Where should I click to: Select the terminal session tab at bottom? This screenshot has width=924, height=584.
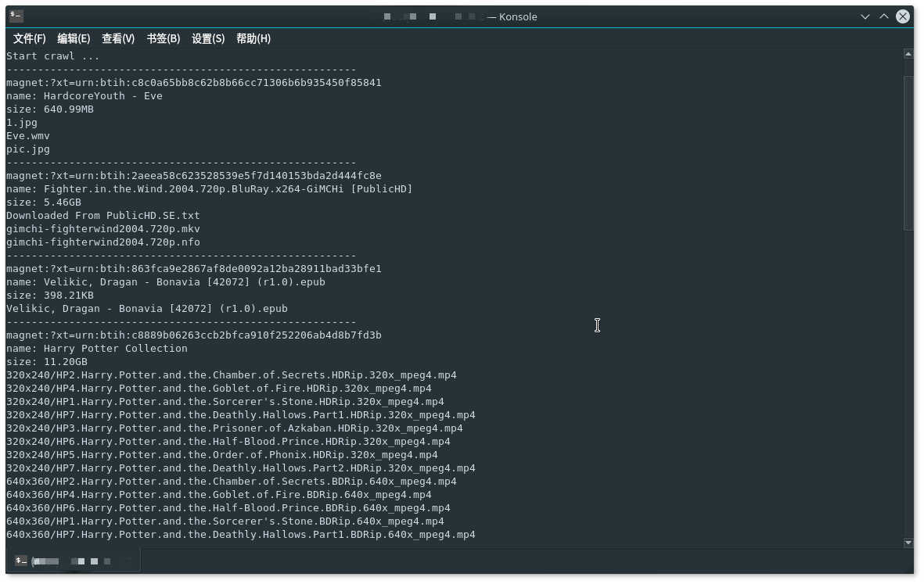(74, 561)
